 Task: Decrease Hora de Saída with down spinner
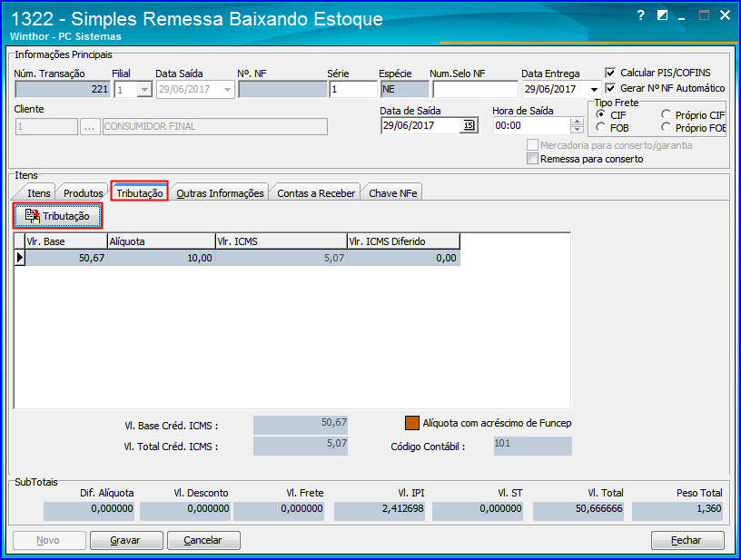click(577, 130)
